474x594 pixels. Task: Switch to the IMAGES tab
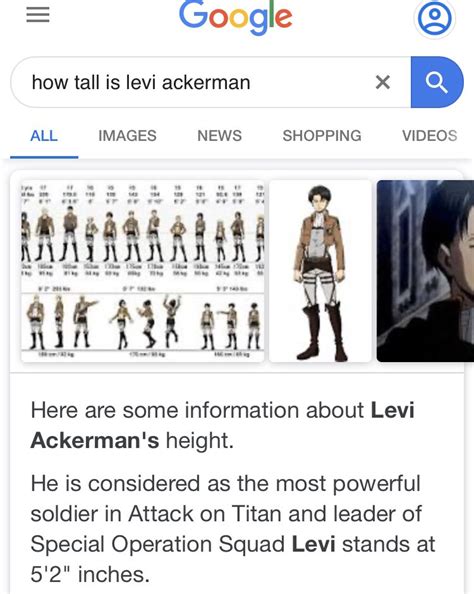tap(127, 136)
